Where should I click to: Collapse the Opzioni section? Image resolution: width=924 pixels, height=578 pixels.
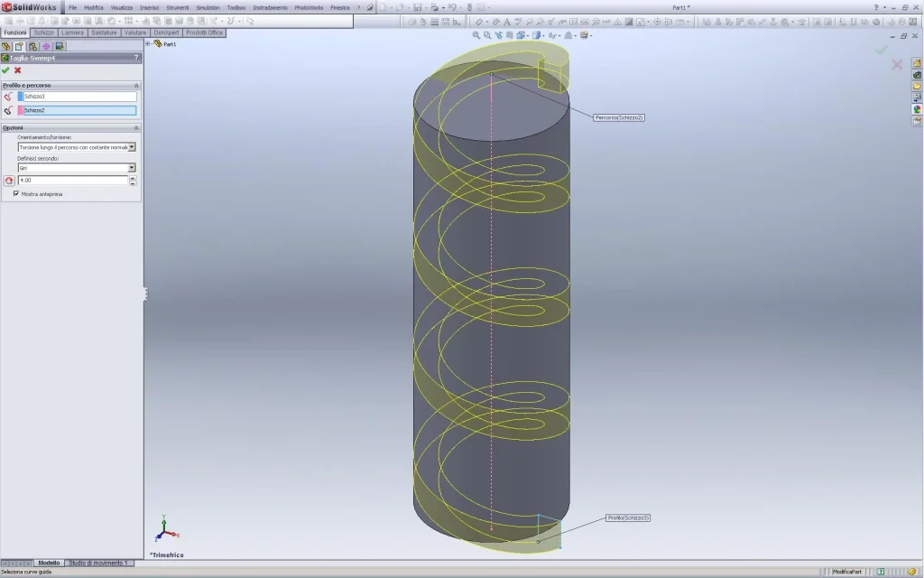136,128
